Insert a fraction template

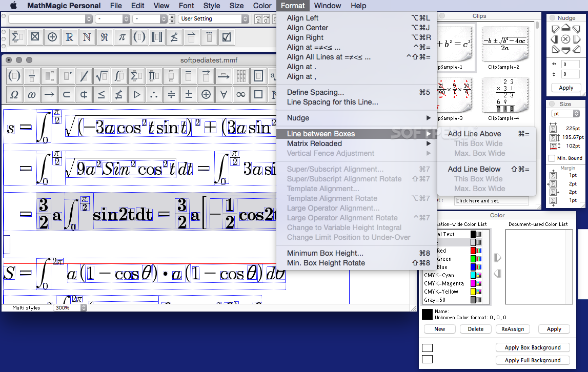[32, 76]
